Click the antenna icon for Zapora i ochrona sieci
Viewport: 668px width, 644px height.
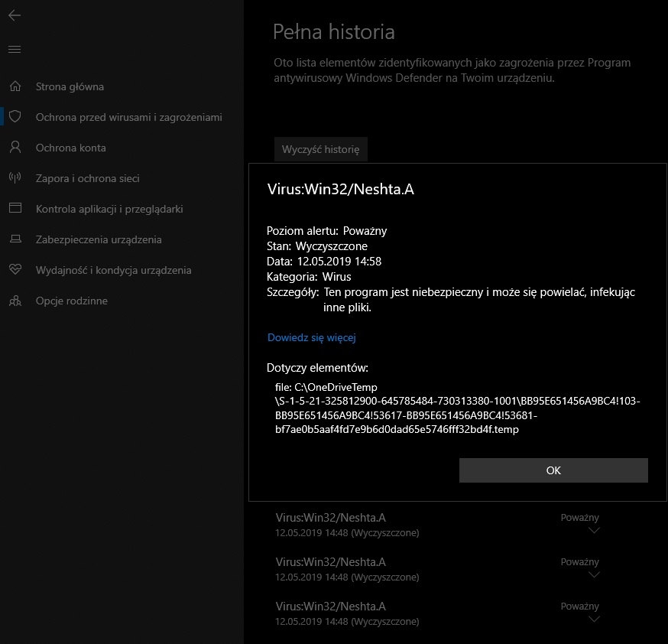point(15,178)
